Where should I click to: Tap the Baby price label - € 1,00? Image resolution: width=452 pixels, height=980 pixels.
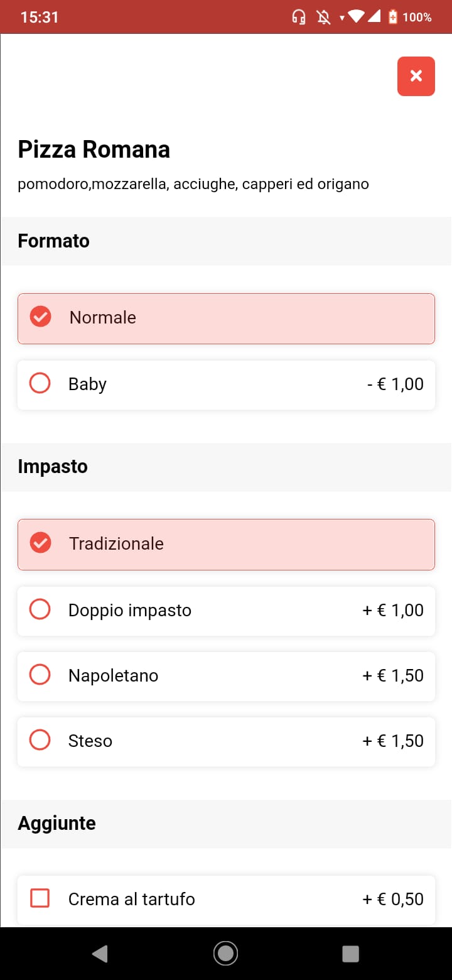pos(395,384)
